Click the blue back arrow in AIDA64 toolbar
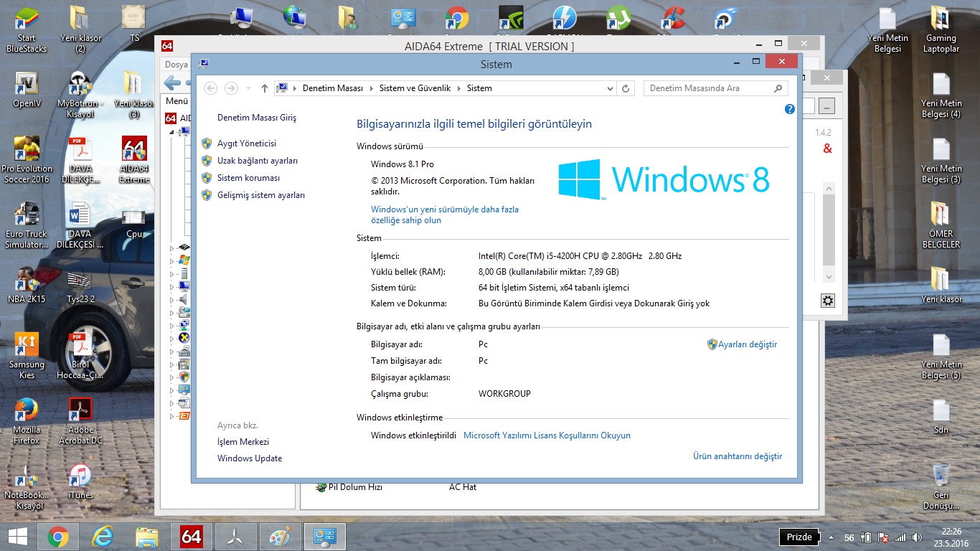Viewport: 980px width, 551px height. coord(172,83)
